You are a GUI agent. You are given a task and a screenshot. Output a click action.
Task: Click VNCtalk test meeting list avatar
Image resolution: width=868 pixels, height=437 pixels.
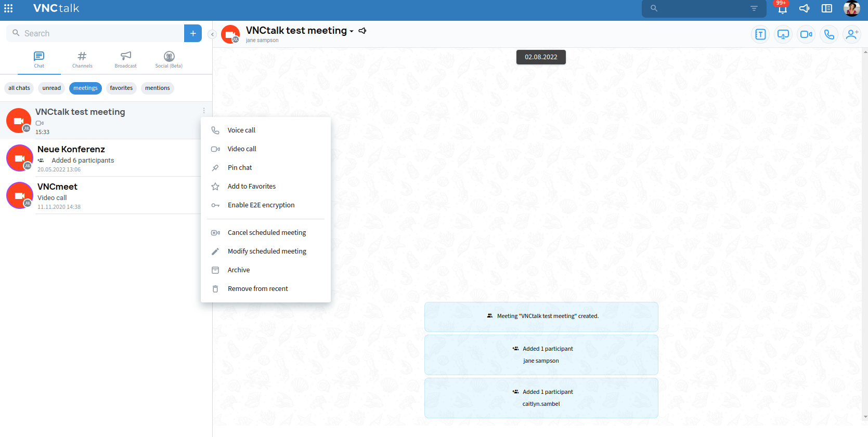[x=19, y=121]
